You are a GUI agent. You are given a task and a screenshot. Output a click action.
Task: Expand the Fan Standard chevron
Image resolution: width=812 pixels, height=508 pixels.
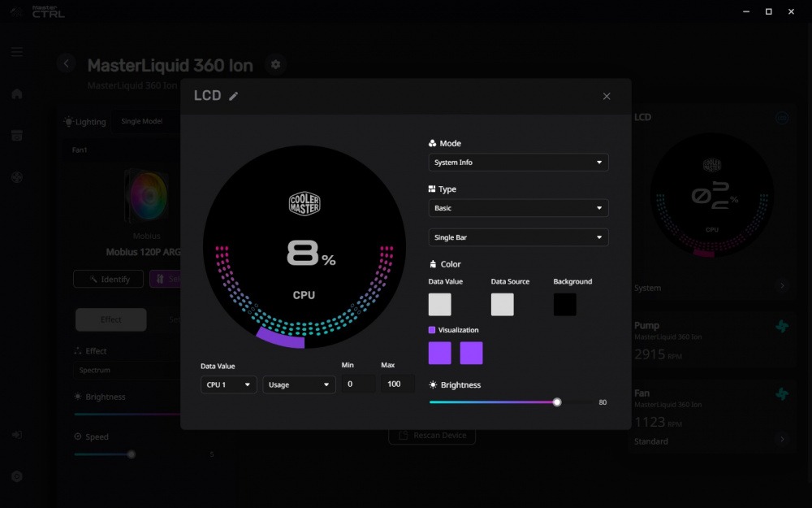point(782,440)
